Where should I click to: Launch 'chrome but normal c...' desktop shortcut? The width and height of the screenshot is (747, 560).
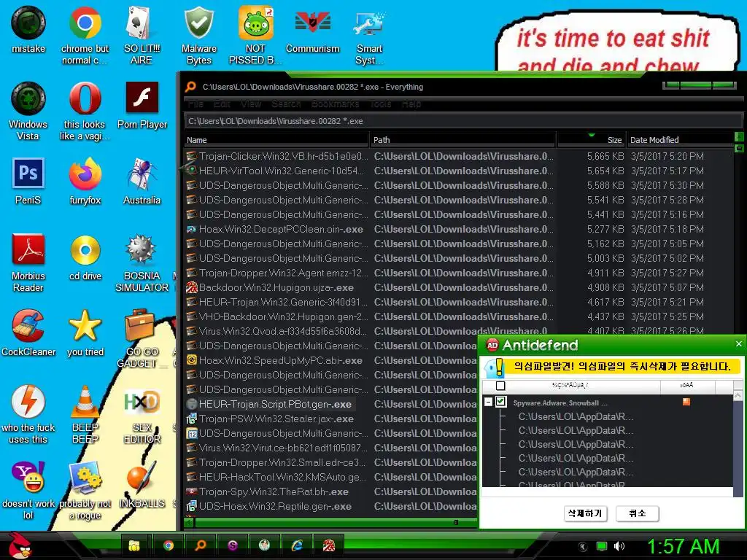pos(85,35)
